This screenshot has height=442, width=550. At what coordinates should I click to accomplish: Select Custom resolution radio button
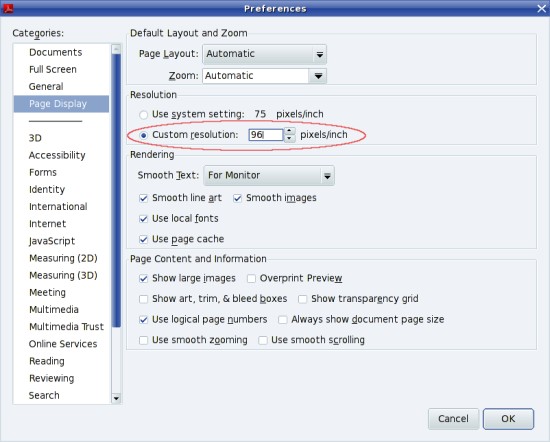point(143,135)
